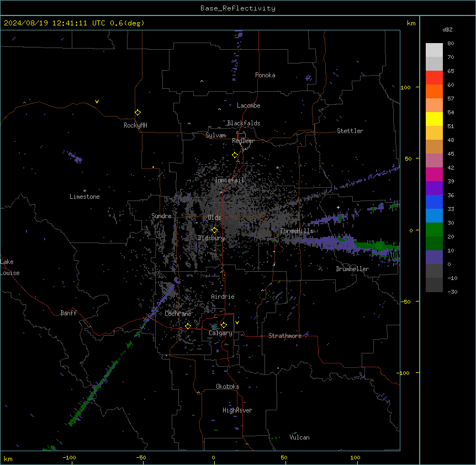Select the yellow diamond marker above Didsbury

pyautogui.click(x=214, y=230)
